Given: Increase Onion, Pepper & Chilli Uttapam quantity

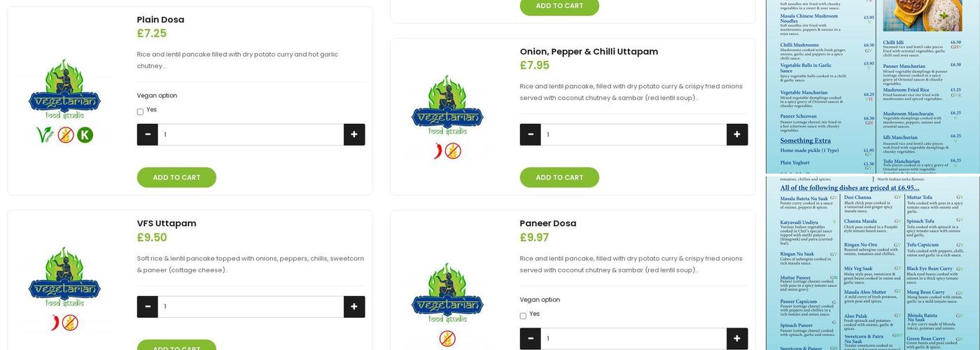Looking at the screenshot, I should coord(737,134).
